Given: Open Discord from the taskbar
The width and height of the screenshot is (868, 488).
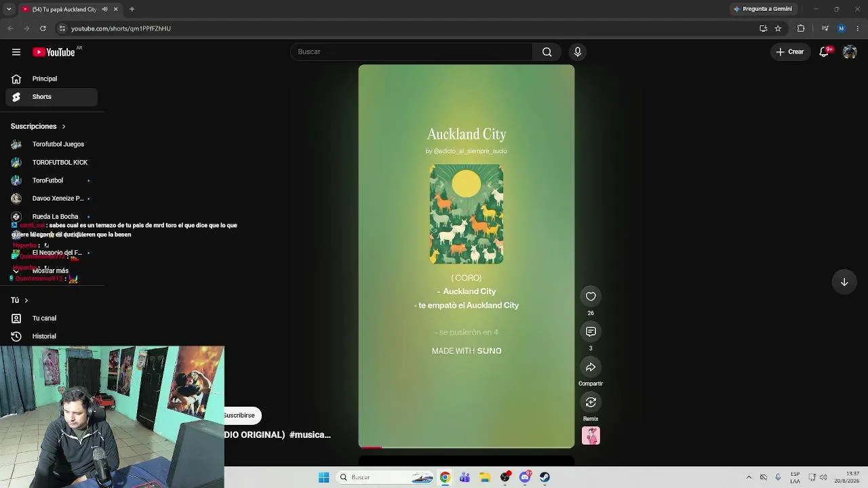Looking at the screenshot, I should tap(525, 477).
